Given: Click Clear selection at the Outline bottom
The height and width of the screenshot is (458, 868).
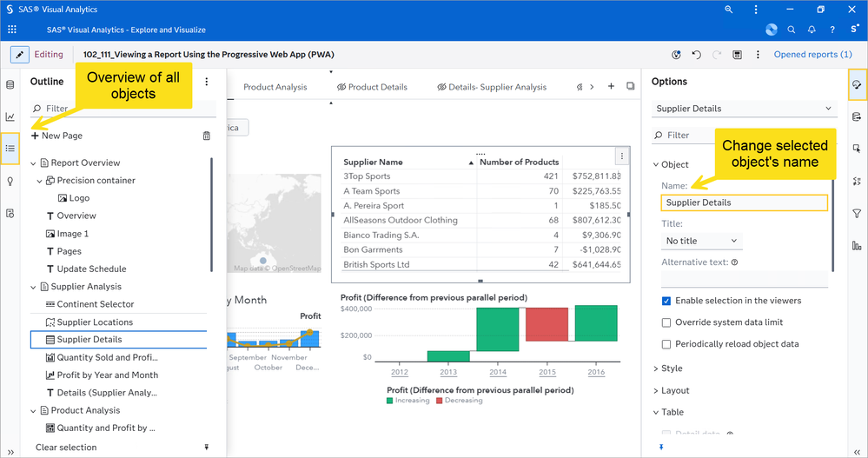Looking at the screenshot, I should coord(66,447).
